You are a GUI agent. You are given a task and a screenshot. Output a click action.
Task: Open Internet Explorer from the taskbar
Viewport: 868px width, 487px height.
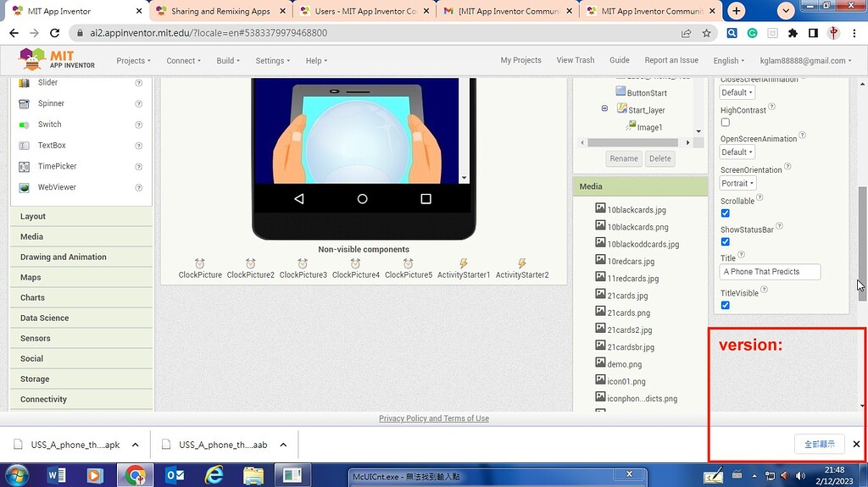[x=214, y=475]
